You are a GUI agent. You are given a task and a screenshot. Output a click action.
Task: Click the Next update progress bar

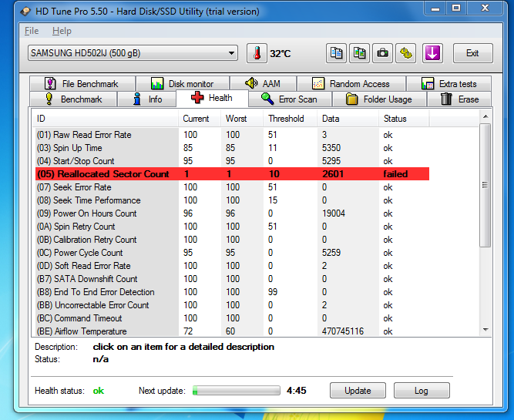tap(237, 391)
